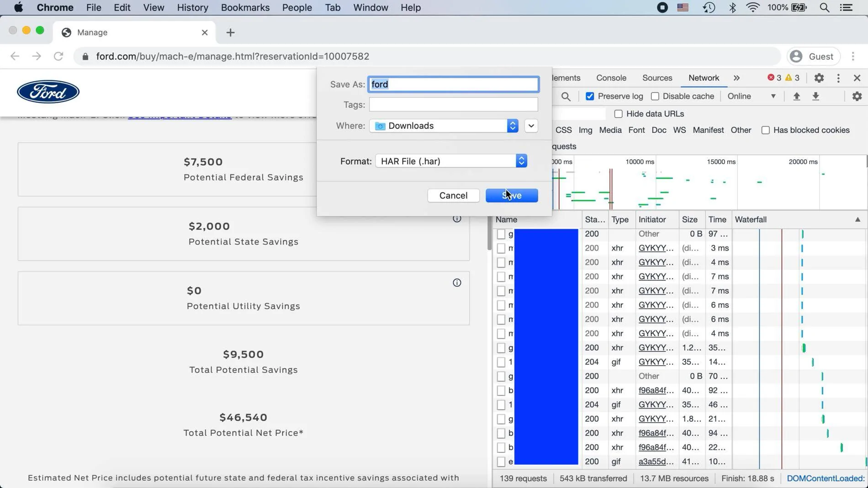Import a HAR file
The width and height of the screenshot is (868, 488).
(x=796, y=96)
